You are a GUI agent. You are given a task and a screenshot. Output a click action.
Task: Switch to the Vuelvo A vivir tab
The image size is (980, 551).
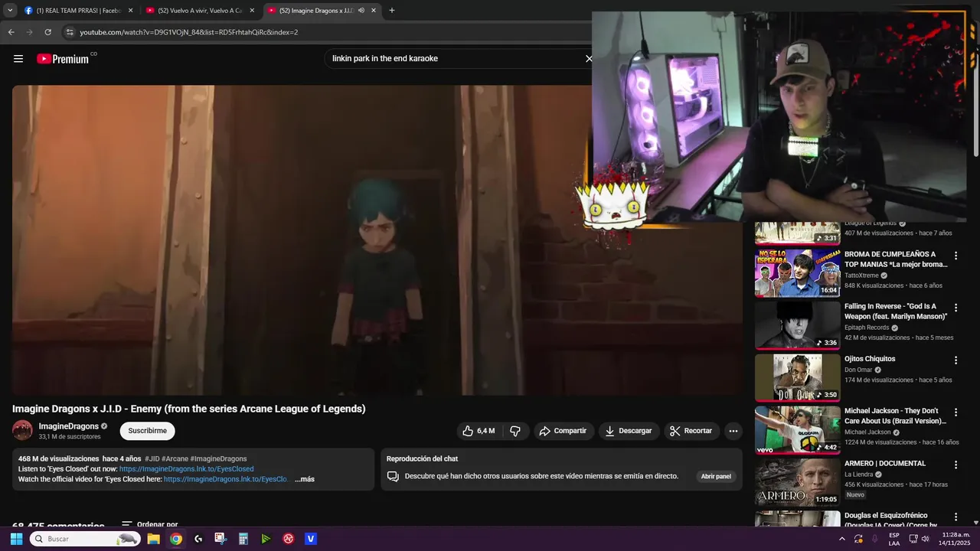click(x=199, y=11)
